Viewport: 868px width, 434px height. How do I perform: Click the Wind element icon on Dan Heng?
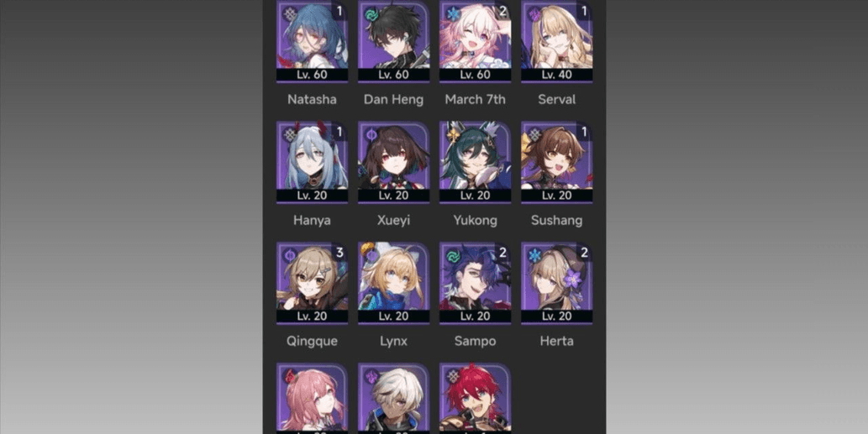(x=372, y=14)
